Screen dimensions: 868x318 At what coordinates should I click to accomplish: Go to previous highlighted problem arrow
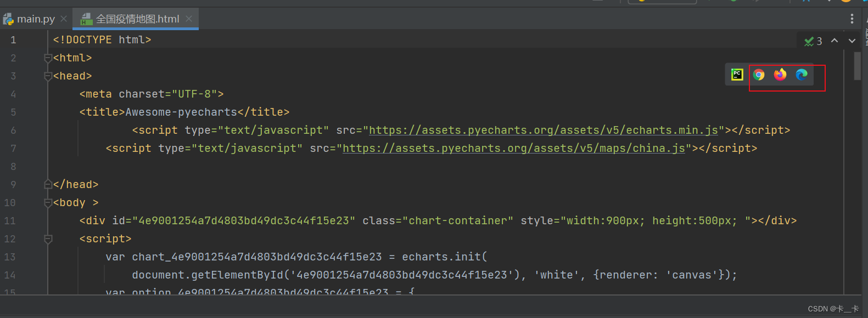pyautogui.click(x=835, y=41)
